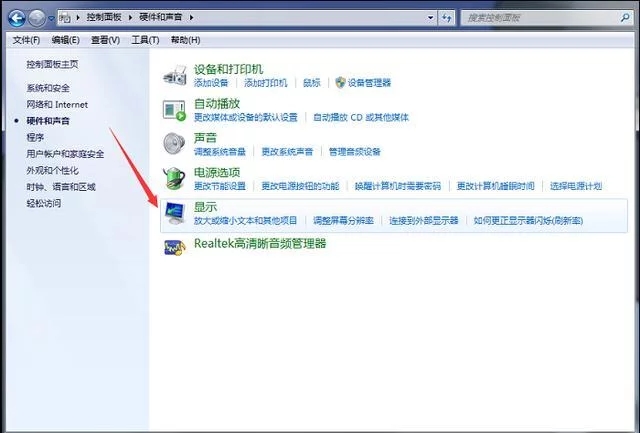The height and width of the screenshot is (433, 640).
Task: Click the Sound (声音) speaker icon
Action: point(175,143)
